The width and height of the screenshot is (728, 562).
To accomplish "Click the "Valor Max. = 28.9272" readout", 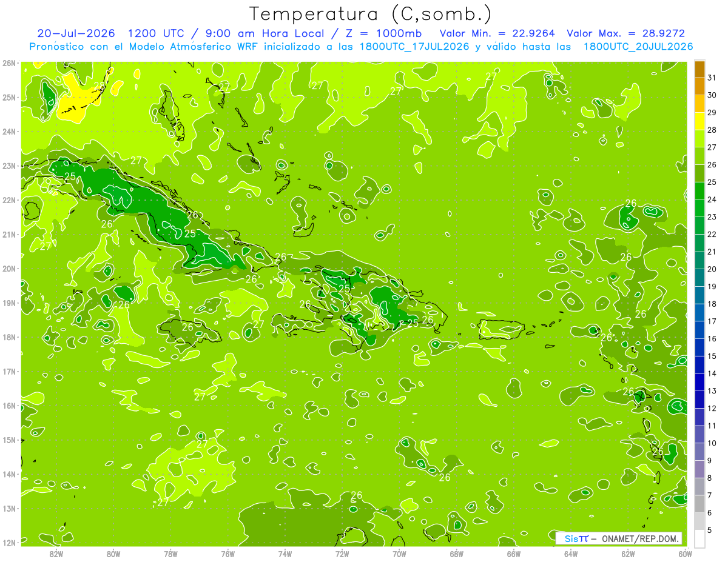I will [x=625, y=33].
